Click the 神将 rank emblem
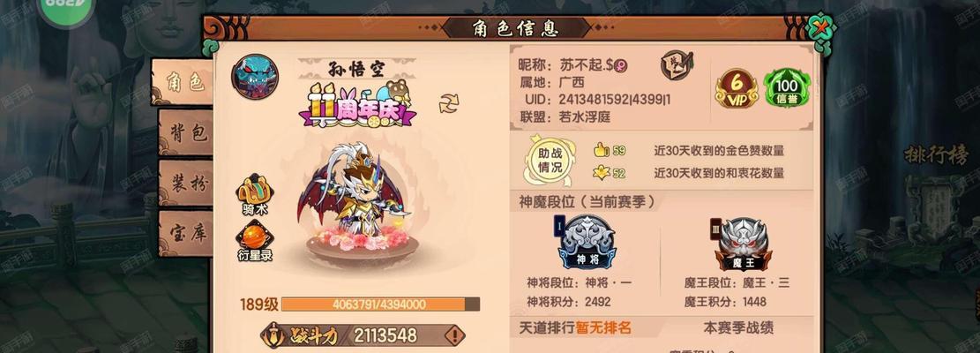This screenshot has height=353, width=980. click(x=587, y=243)
